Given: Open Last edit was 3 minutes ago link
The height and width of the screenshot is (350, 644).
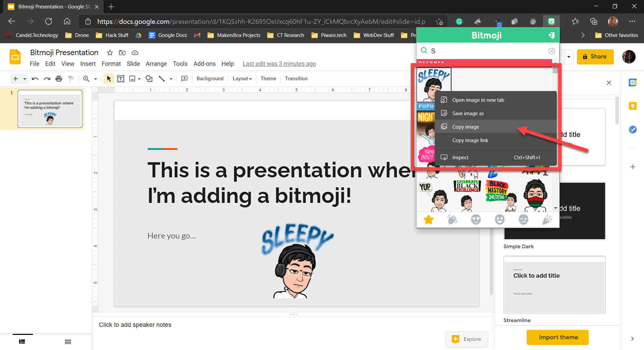Looking at the screenshot, I should (x=279, y=64).
